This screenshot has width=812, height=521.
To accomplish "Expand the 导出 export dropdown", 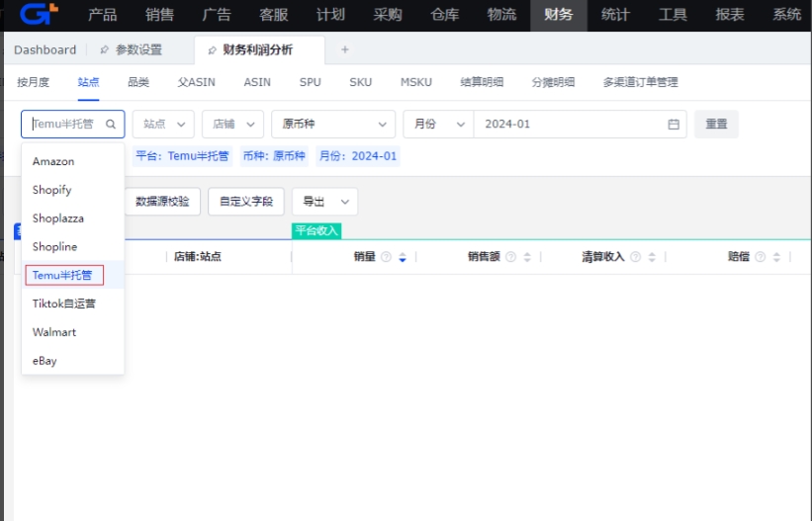I will [324, 202].
